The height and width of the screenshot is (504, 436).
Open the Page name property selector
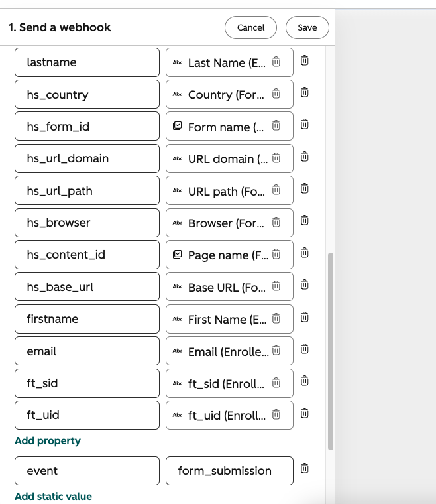point(229,255)
